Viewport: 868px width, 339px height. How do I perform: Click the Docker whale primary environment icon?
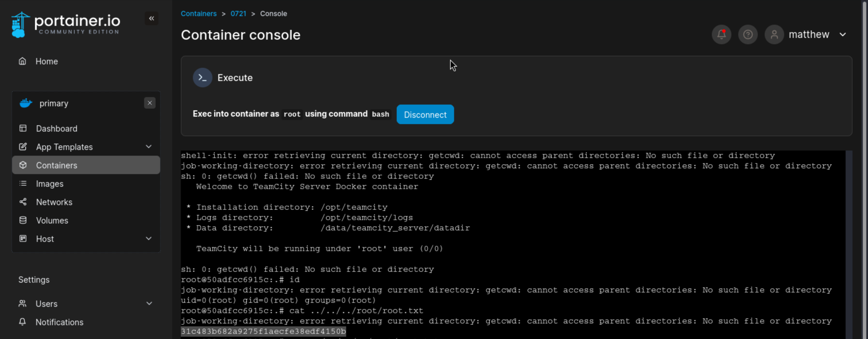26,103
